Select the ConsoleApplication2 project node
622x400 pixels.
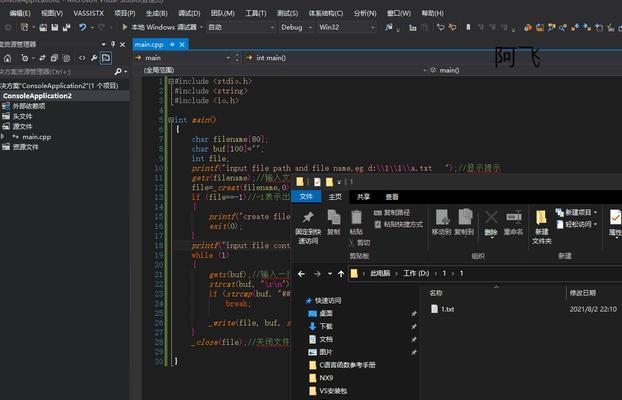coord(37,96)
